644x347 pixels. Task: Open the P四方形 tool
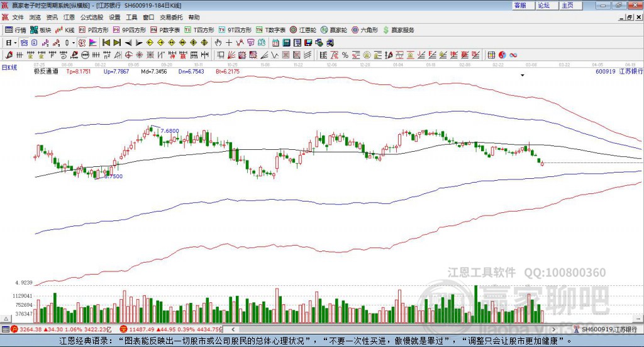click(94, 30)
